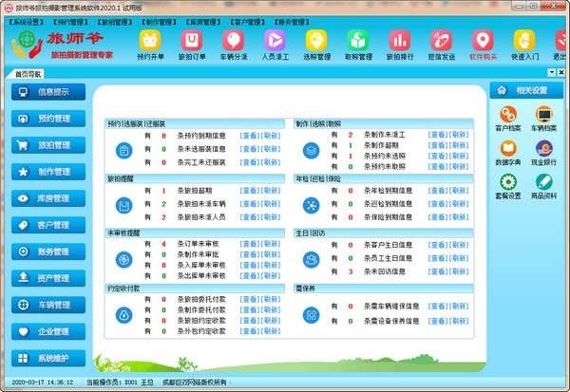
Task: Open the 数据字典 icon
Action: pyautogui.click(x=508, y=153)
